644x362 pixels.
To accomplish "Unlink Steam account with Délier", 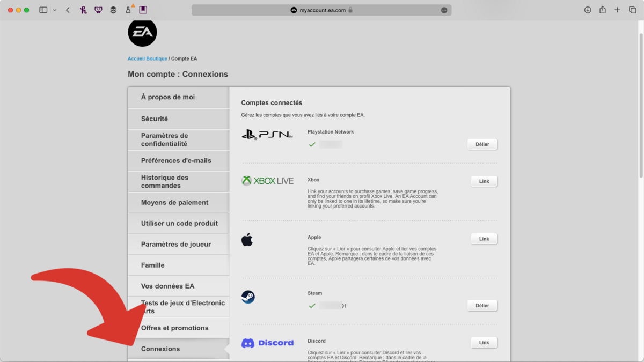I will pyautogui.click(x=482, y=306).
